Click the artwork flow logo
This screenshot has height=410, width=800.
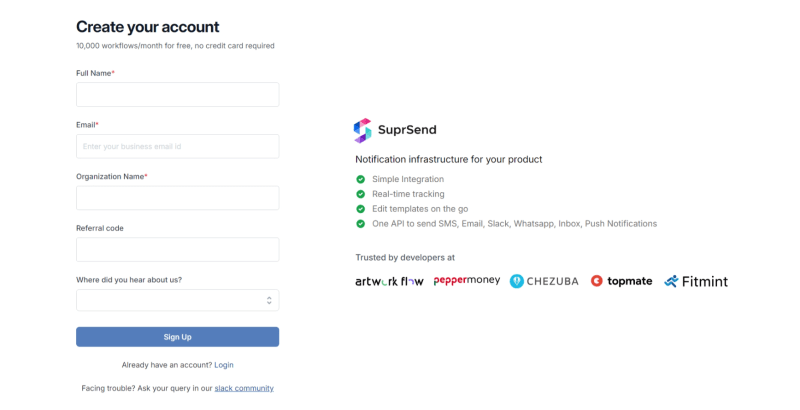pyautogui.click(x=389, y=281)
